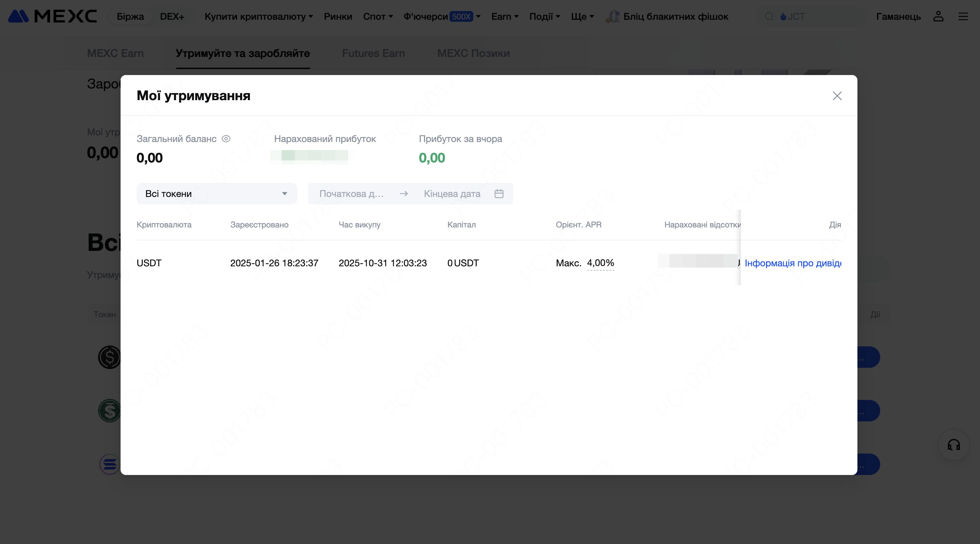This screenshot has height=544, width=980.
Task: Expand the Спот navigation menu
Action: (377, 16)
